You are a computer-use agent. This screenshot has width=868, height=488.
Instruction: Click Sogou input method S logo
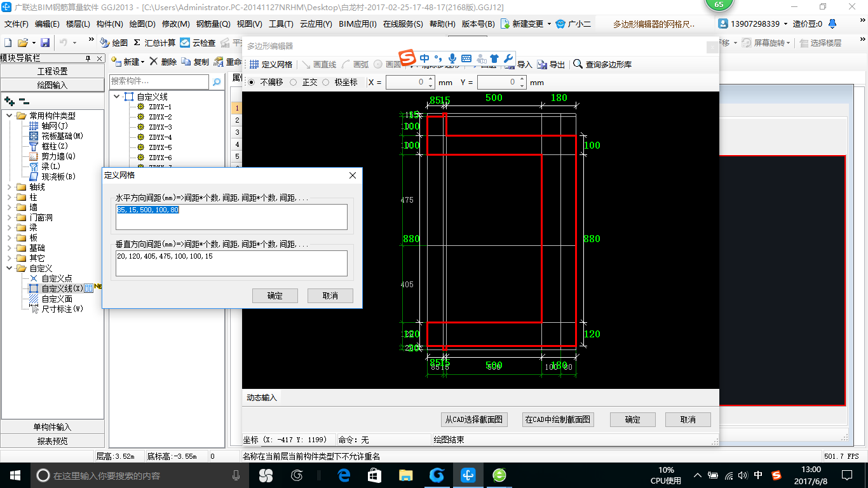407,58
